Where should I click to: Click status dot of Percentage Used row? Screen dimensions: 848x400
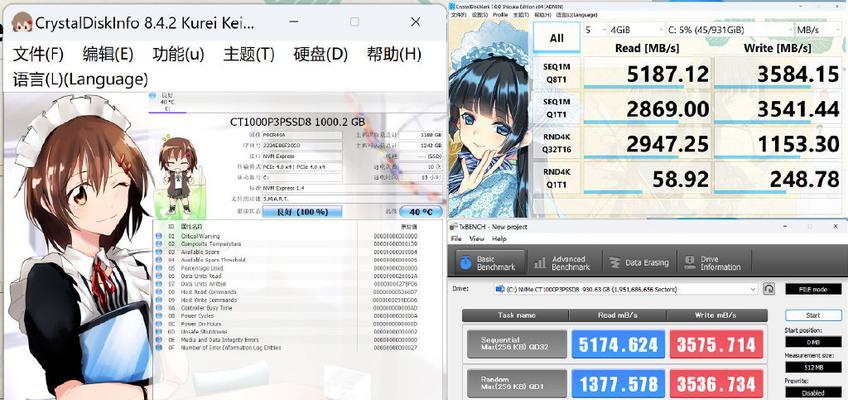tap(159, 268)
